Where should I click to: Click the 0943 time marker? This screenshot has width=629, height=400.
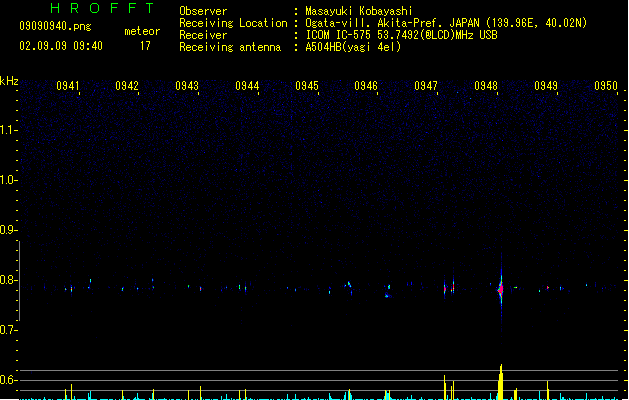point(187,86)
